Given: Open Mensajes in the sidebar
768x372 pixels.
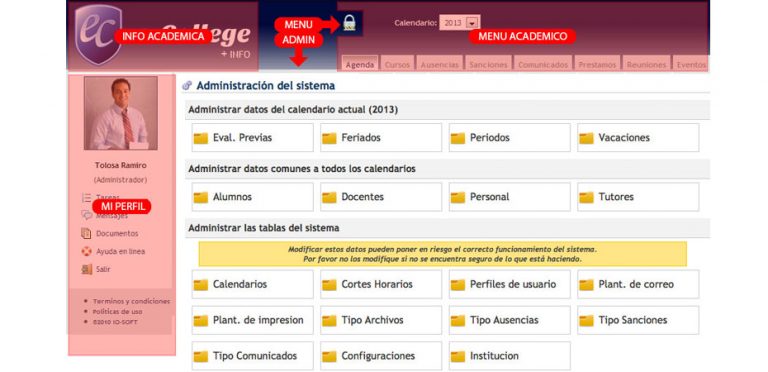Looking at the screenshot, I should (112, 215).
